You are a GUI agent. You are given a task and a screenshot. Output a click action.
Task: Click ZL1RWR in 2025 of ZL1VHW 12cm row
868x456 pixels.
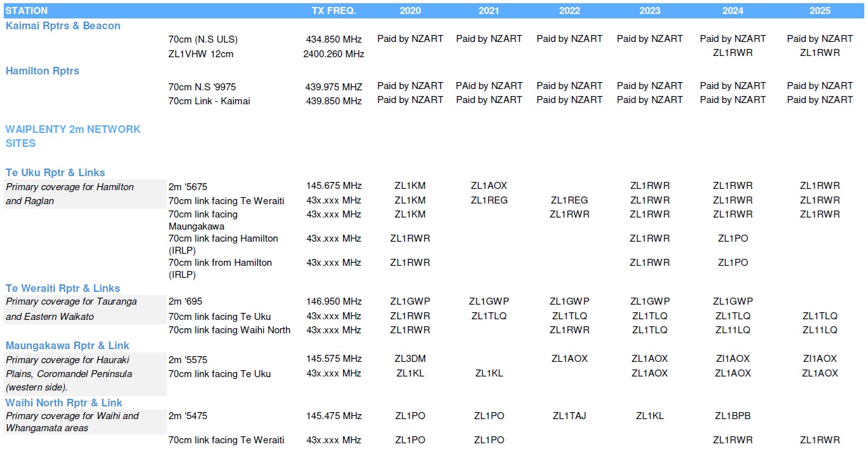point(820,53)
